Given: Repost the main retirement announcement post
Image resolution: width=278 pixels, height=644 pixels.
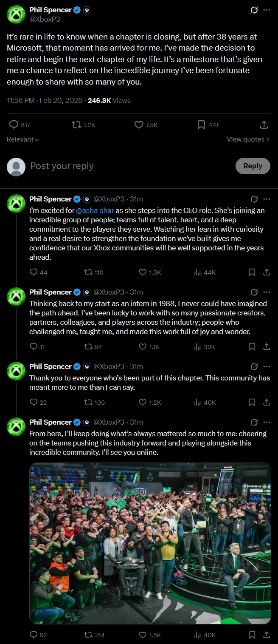Looking at the screenshot, I should pos(76,125).
